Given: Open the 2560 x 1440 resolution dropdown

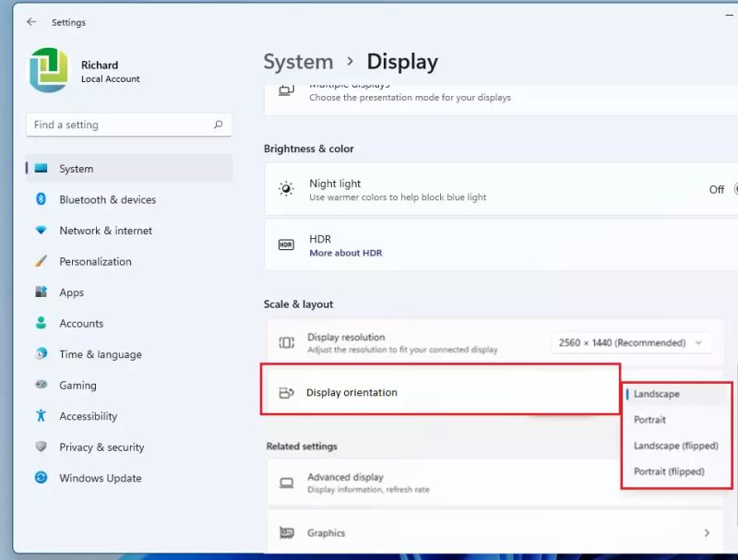Looking at the screenshot, I should (631, 342).
